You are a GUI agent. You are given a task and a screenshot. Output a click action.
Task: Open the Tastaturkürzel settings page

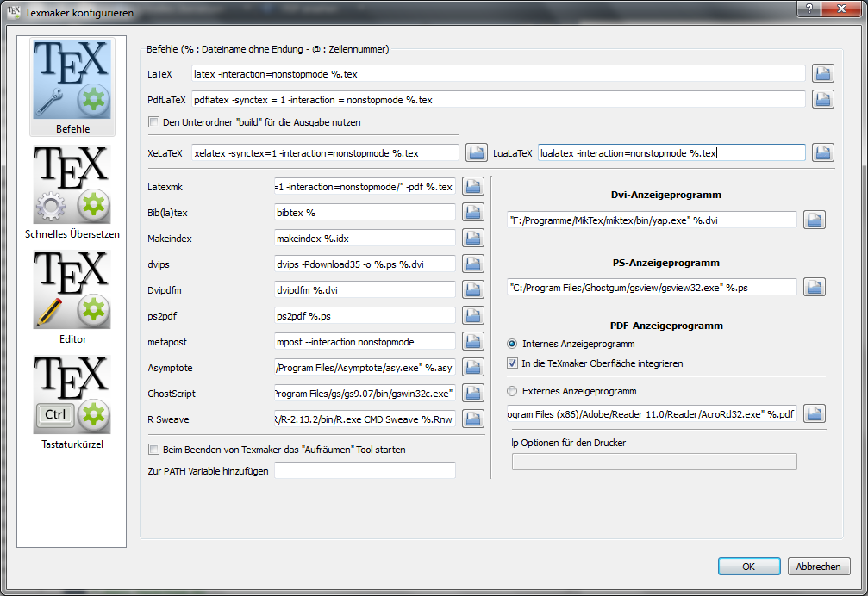tap(72, 402)
